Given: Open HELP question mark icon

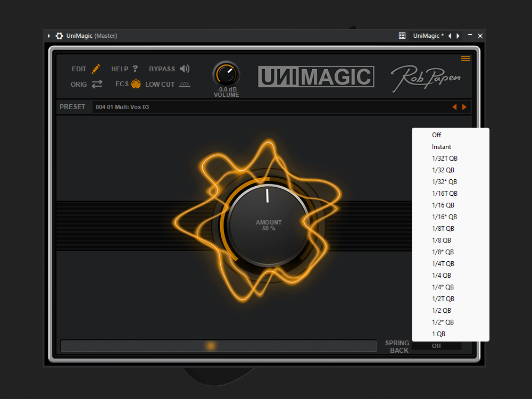Looking at the screenshot, I should click(135, 69).
